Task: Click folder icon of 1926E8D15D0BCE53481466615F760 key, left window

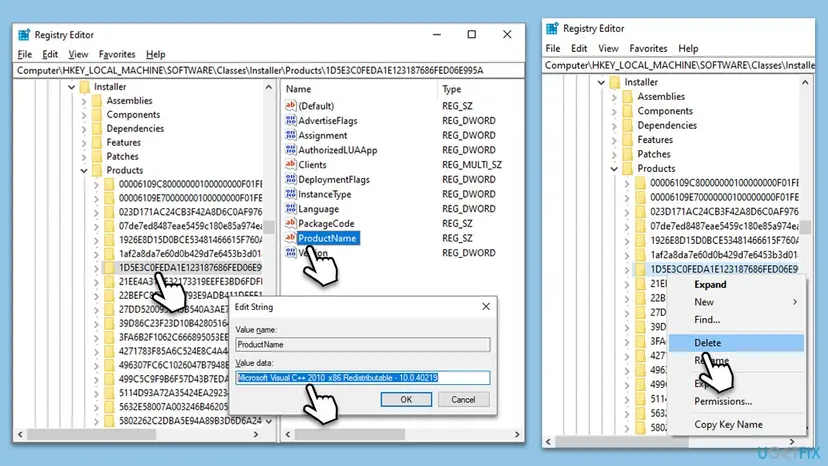Action: click(x=109, y=240)
